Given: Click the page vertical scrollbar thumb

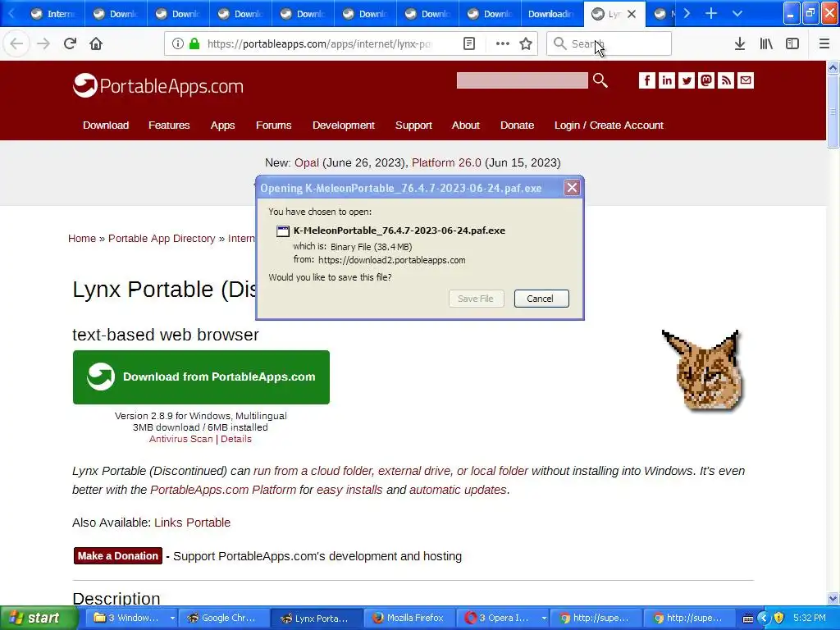Looking at the screenshot, I should [x=833, y=112].
